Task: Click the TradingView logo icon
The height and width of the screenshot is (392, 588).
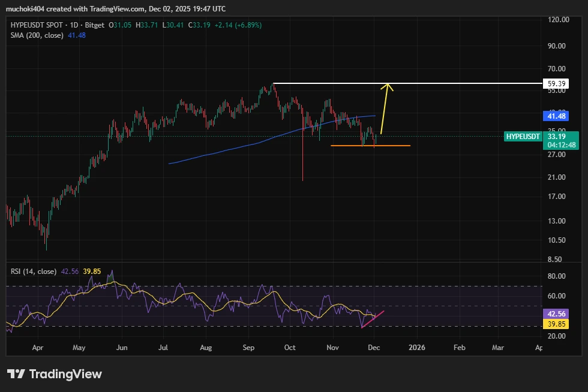Action: [x=16, y=374]
